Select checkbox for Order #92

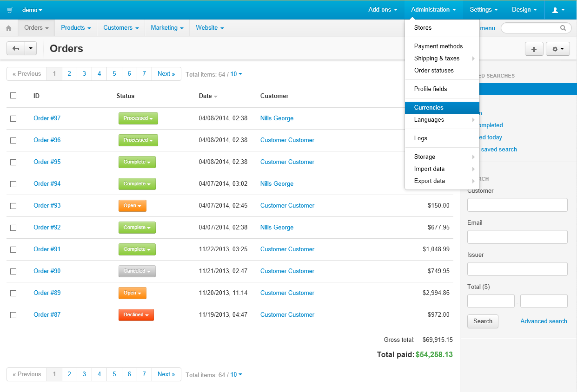(13, 228)
